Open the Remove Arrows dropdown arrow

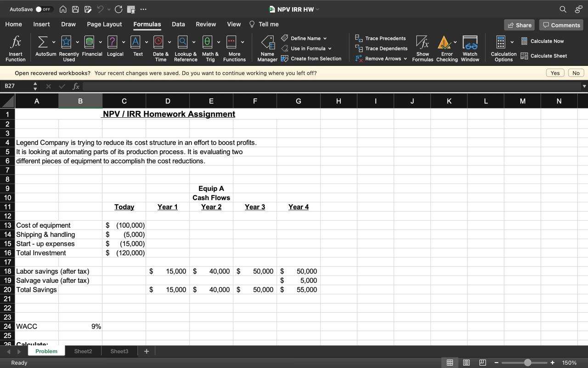(405, 59)
